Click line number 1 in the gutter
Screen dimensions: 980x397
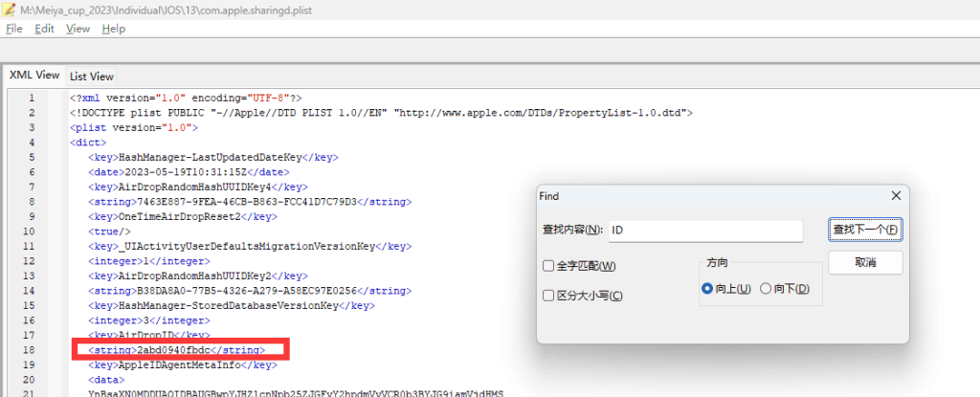coord(32,99)
